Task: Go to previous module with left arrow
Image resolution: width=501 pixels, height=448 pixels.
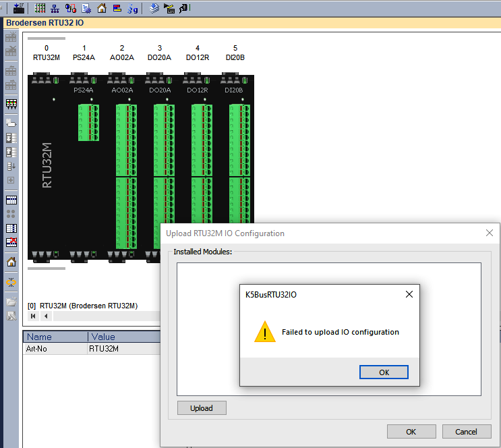Action: coord(46,316)
